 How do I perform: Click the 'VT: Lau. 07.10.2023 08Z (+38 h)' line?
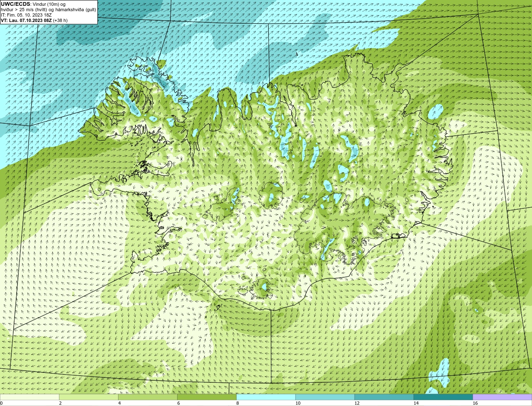point(34,20)
